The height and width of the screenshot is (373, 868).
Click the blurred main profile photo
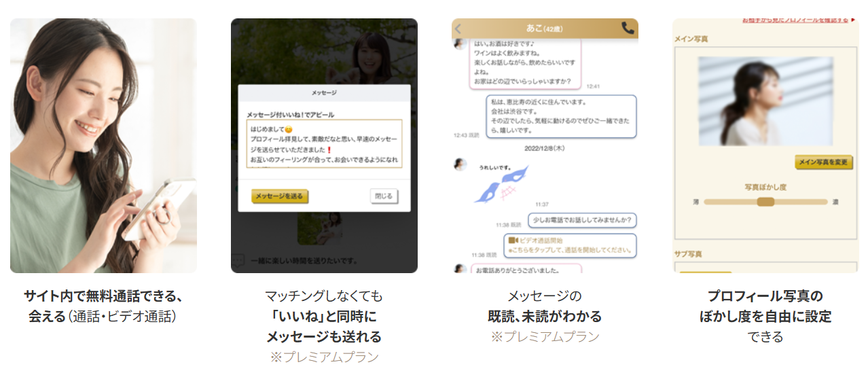click(765, 101)
